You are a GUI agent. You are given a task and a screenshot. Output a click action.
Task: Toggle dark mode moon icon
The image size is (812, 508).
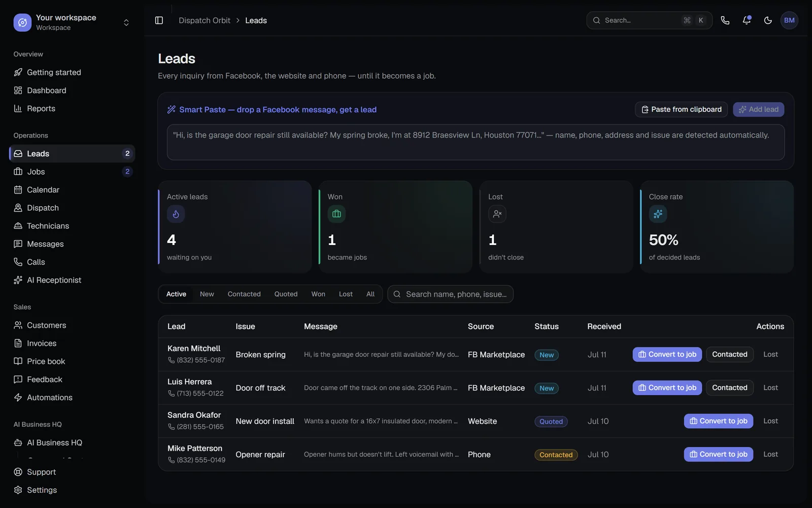[768, 20]
